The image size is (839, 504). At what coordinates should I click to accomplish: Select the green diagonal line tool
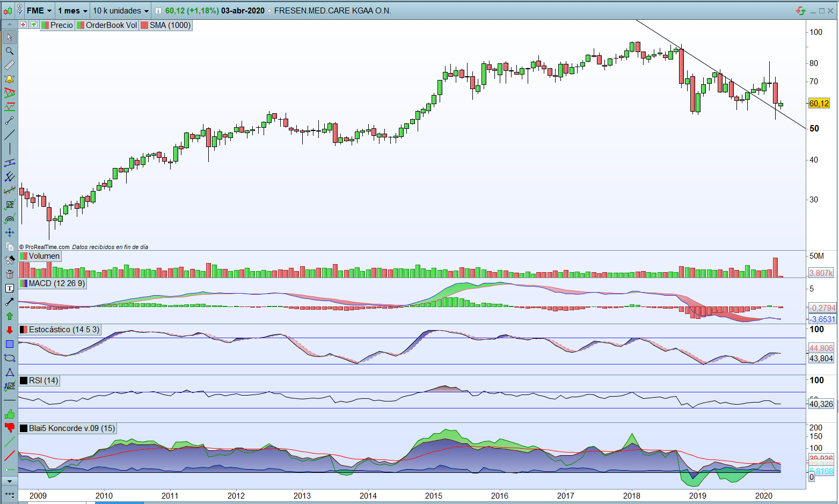coord(9,442)
